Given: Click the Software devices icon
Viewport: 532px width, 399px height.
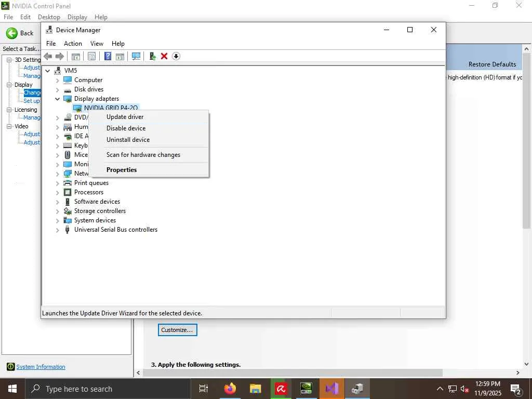Looking at the screenshot, I should pos(68,202).
